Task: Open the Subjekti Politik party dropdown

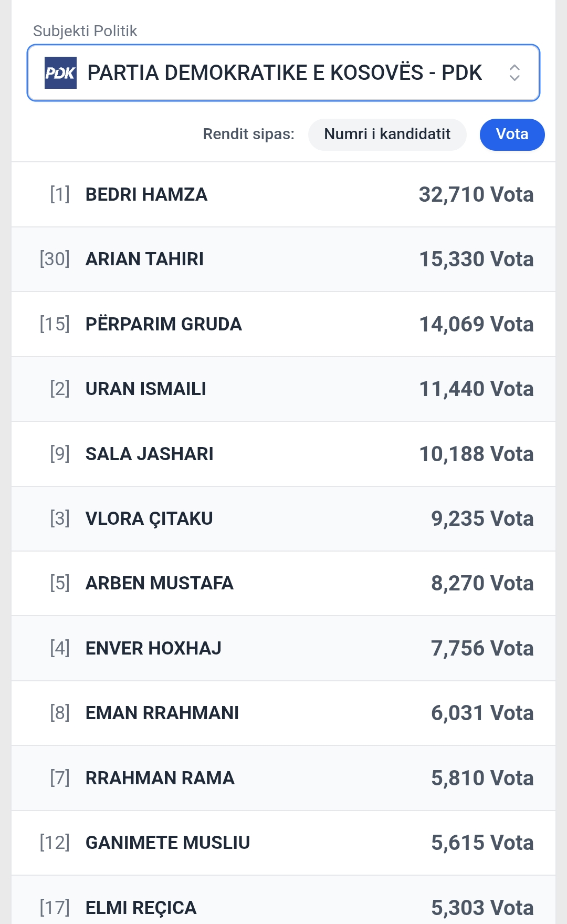Action: 283,72
